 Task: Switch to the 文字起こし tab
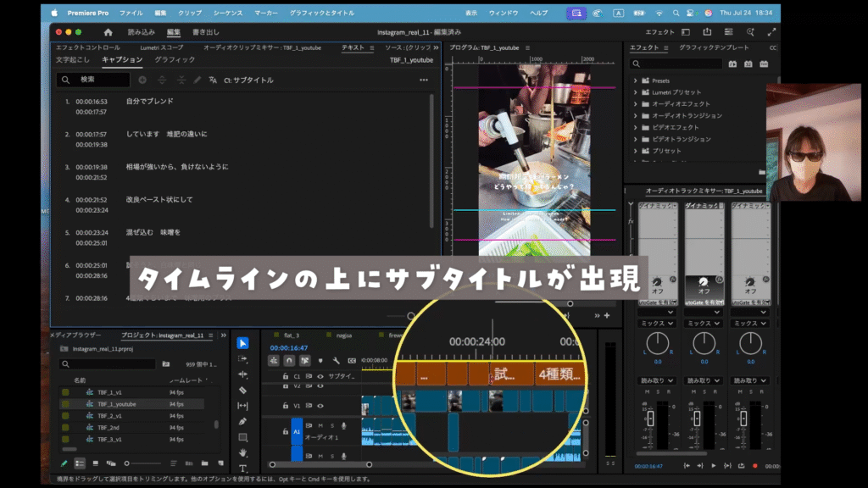tap(73, 60)
